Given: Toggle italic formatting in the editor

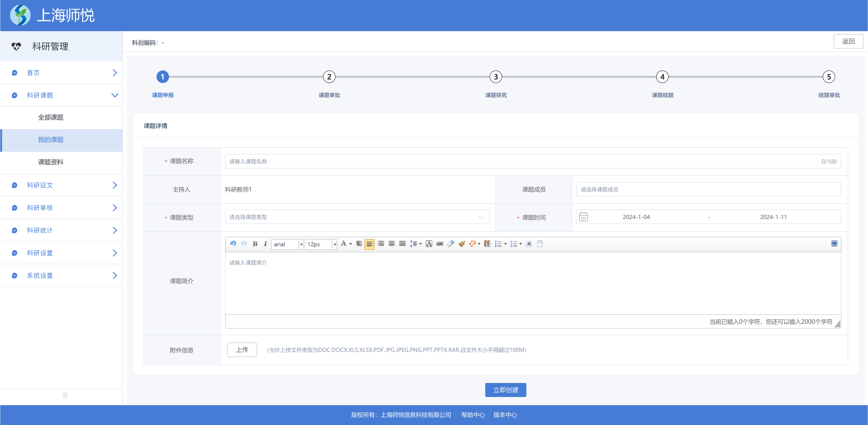Looking at the screenshot, I should [265, 244].
